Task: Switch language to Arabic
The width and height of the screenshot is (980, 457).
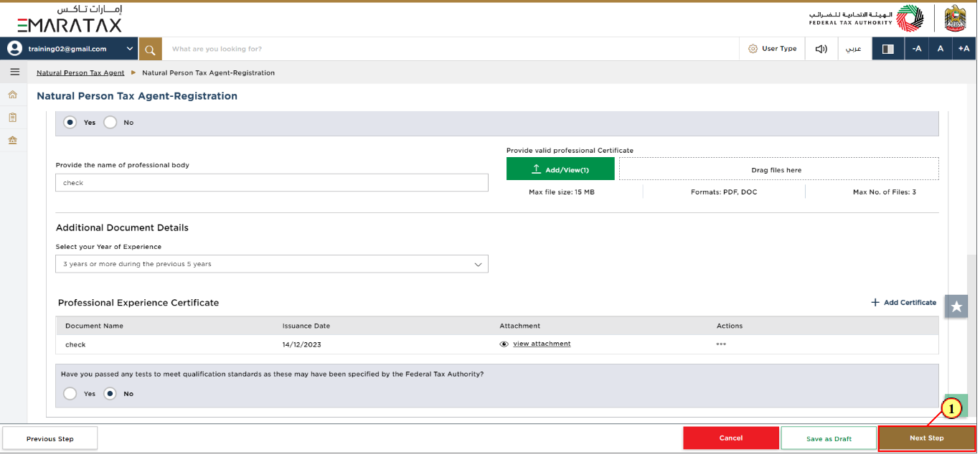Action: (x=854, y=49)
